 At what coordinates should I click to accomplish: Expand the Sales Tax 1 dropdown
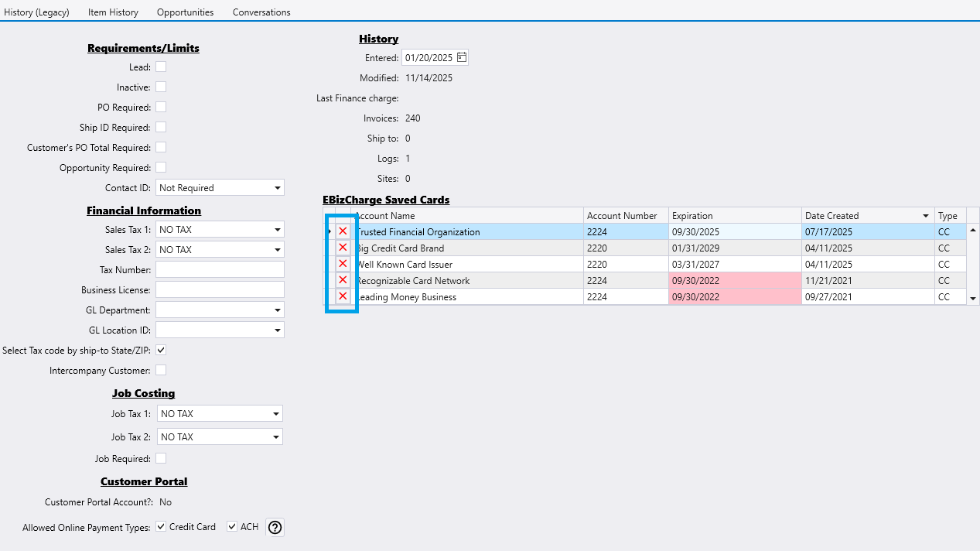tap(277, 230)
